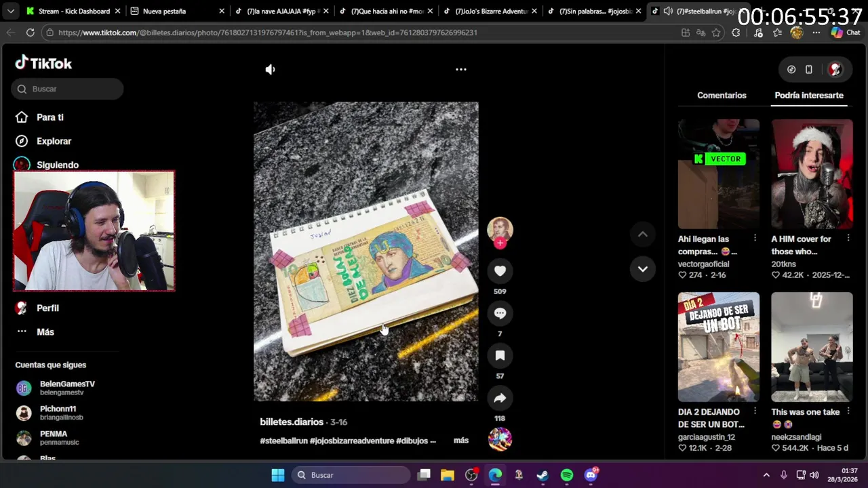
Task: Switch to the Podría interesarte tab
Action: 809,96
